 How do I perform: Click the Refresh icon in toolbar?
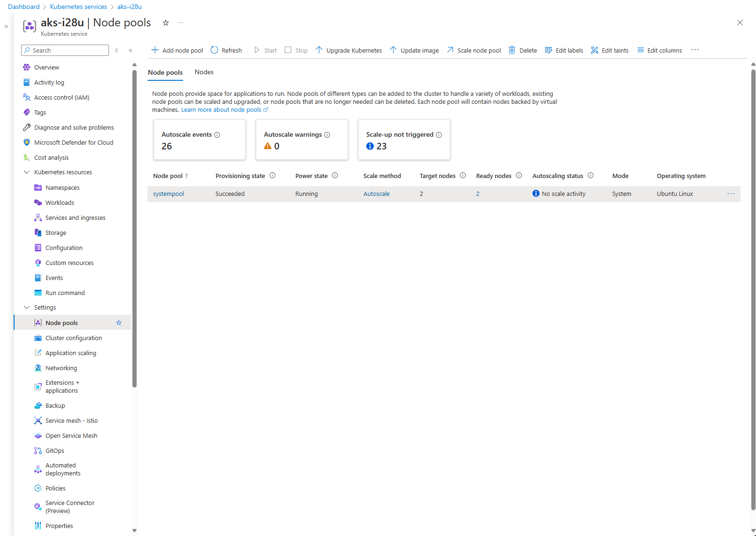click(215, 50)
